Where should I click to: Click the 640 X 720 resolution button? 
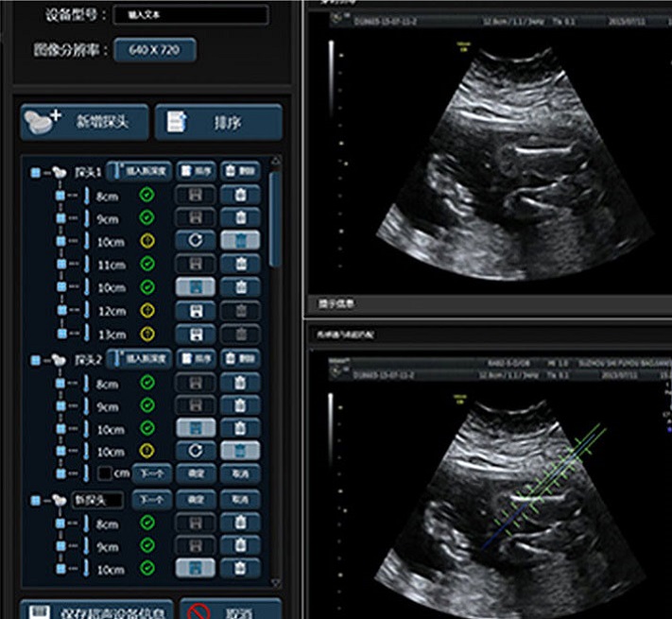pyautogui.click(x=154, y=49)
